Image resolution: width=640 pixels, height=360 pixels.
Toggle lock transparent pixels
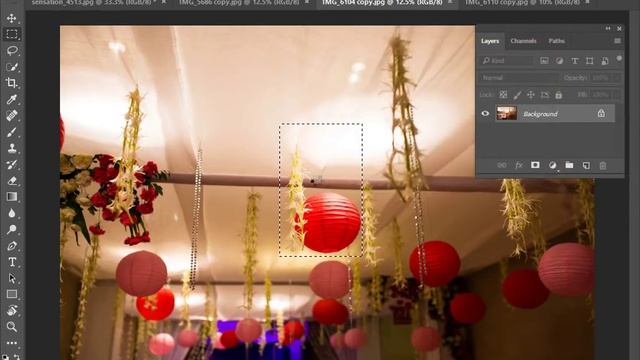[x=503, y=95]
